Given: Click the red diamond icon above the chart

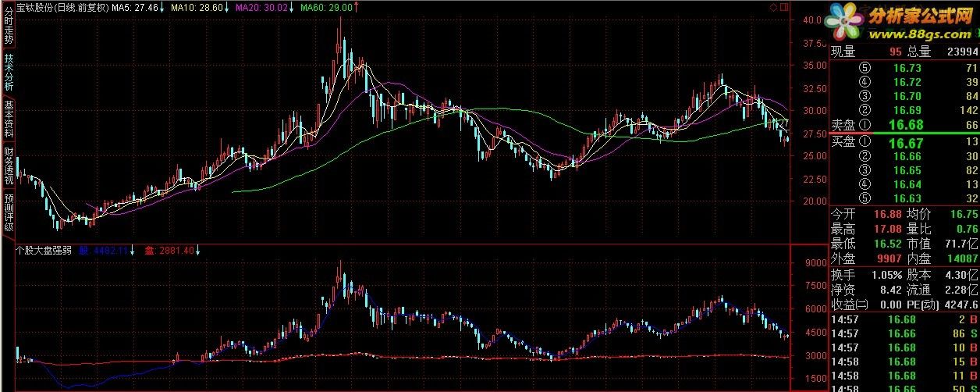Looking at the screenshot, I should coord(773,6).
